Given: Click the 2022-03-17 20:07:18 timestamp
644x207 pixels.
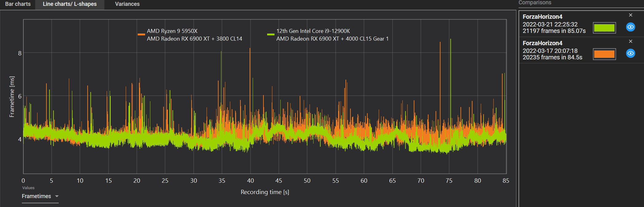Looking at the screenshot, I should [550, 51].
